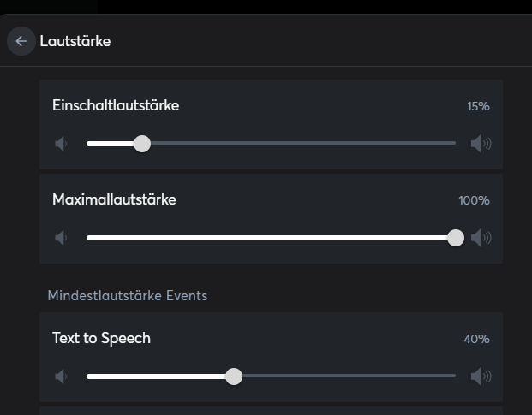Click the loud speaker icon under Einschaltlautstärke
The height and width of the screenshot is (415, 532).
pyautogui.click(x=481, y=144)
